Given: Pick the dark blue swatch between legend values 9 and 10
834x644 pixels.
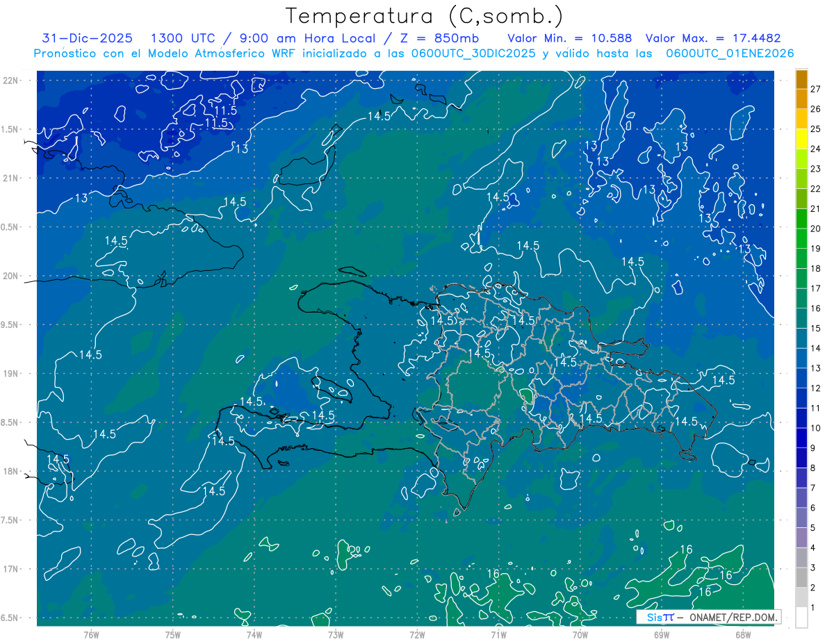Looking at the screenshot, I should (802, 438).
